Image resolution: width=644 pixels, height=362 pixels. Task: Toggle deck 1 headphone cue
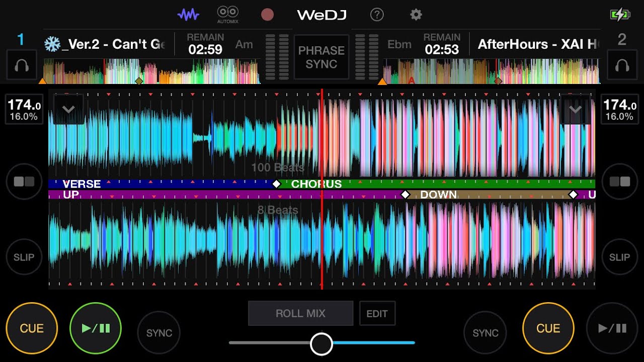[22, 65]
